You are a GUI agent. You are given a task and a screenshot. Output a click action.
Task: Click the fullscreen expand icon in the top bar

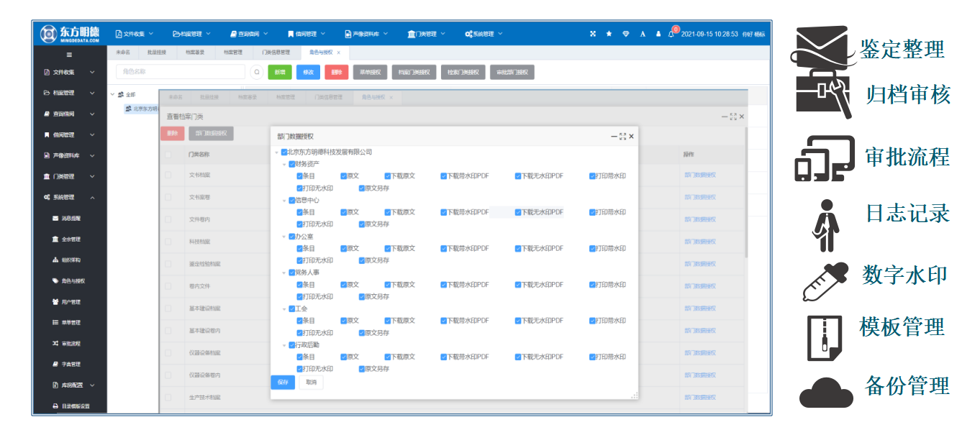[592, 34]
